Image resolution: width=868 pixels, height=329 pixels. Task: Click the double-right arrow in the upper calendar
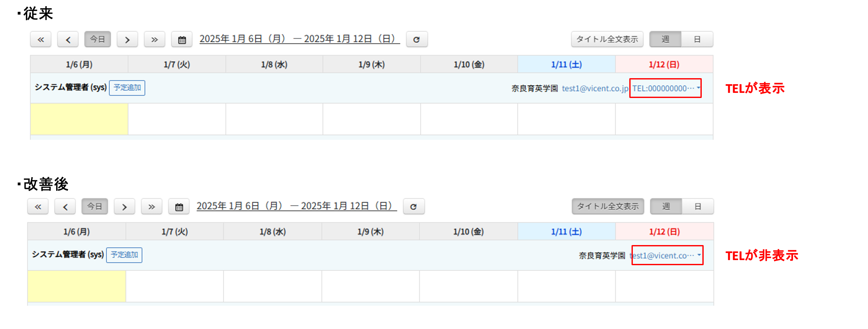pos(154,40)
